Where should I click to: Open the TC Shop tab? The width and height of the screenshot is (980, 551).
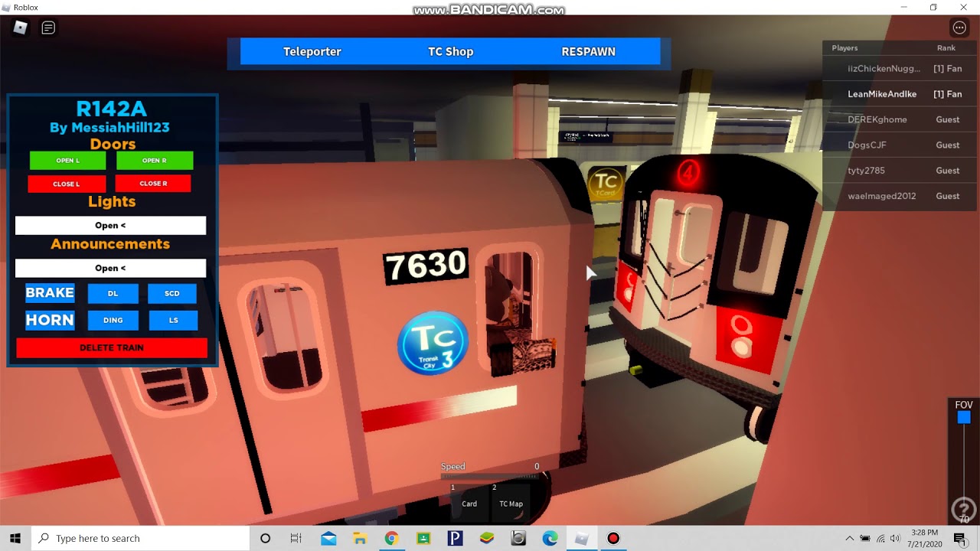[450, 51]
